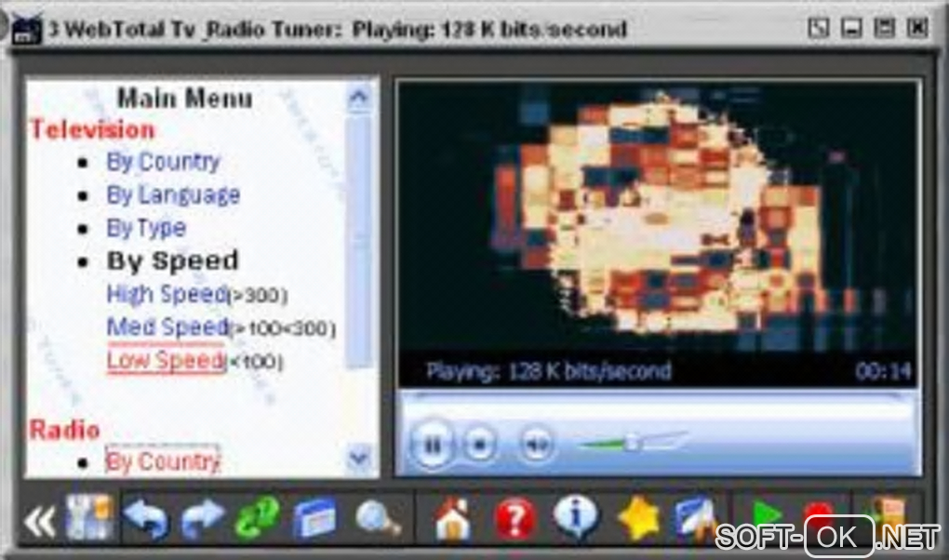Click the Television heading
This screenshot has width=949, height=560.
tap(92, 129)
